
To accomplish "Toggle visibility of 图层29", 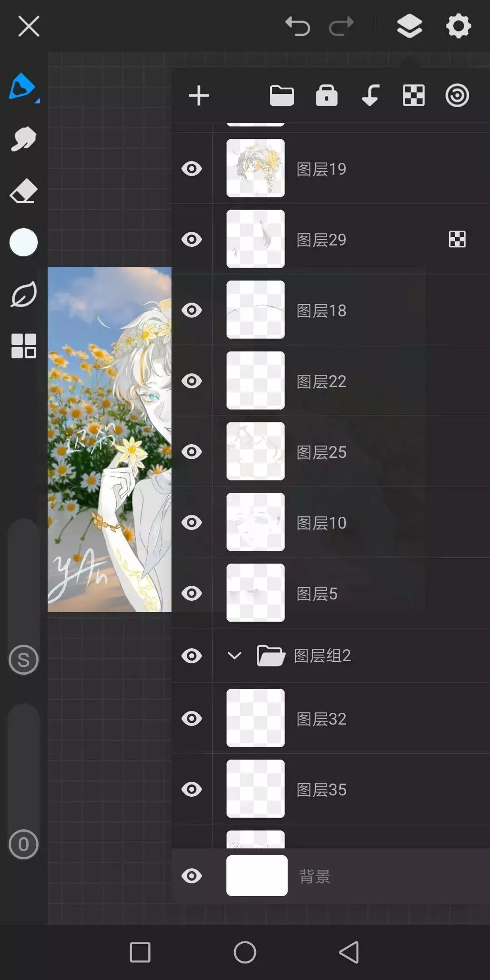I will click(191, 240).
